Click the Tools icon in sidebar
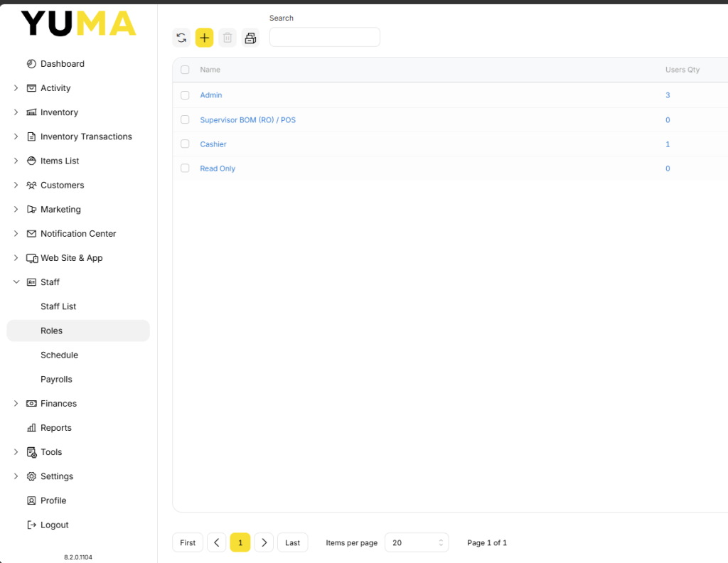 pos(31,452)
